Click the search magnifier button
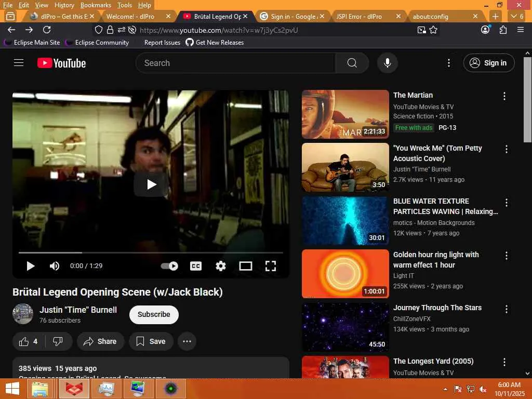The width and height of the screenshot is (532, 399). pos(352,63)
